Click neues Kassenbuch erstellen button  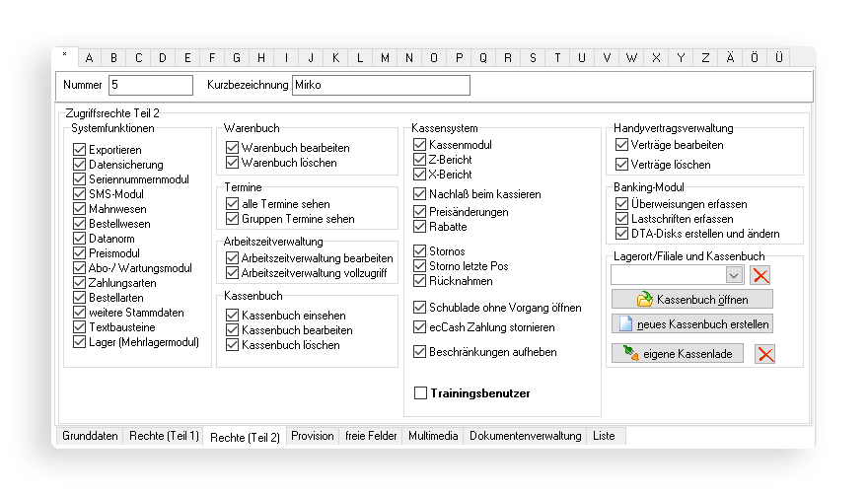(692, 323)
